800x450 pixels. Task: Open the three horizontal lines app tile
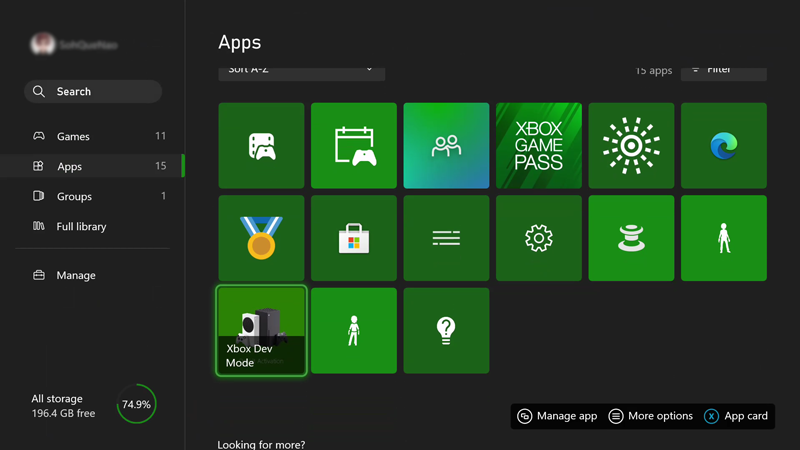point(446,238)
